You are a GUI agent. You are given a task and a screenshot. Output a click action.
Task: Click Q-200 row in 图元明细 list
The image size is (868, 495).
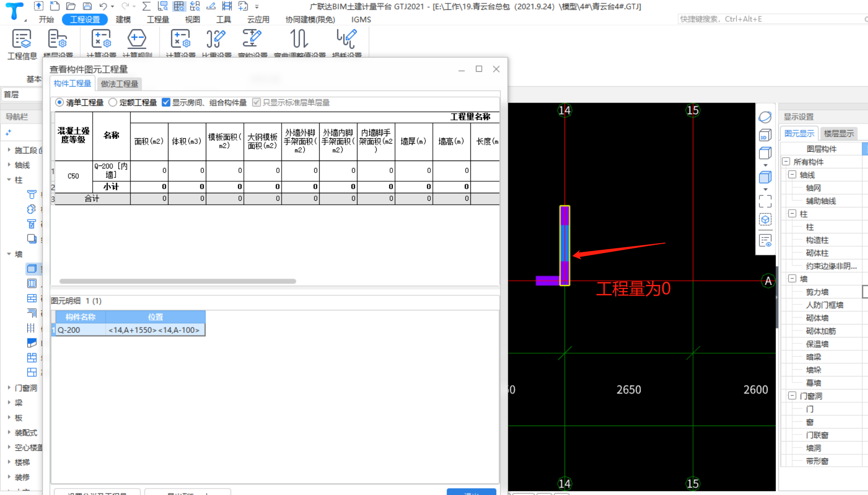130,330
